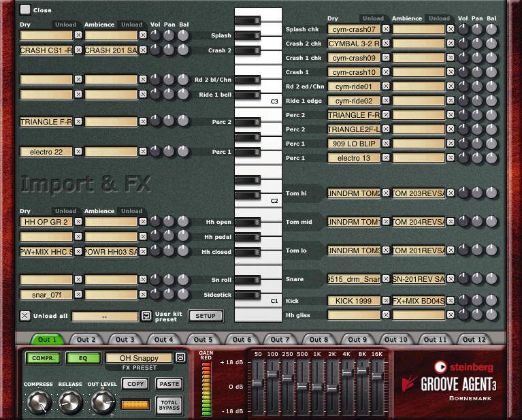Remove the TRIANGLE F-R dry sample at left
This screenshot has height=420, width=522.
pyautogui.click(x=78, y=122)
